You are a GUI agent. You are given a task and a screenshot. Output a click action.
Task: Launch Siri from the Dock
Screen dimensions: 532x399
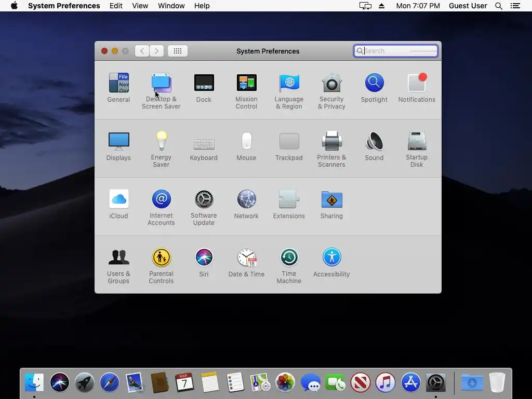[x=59, y=382]
